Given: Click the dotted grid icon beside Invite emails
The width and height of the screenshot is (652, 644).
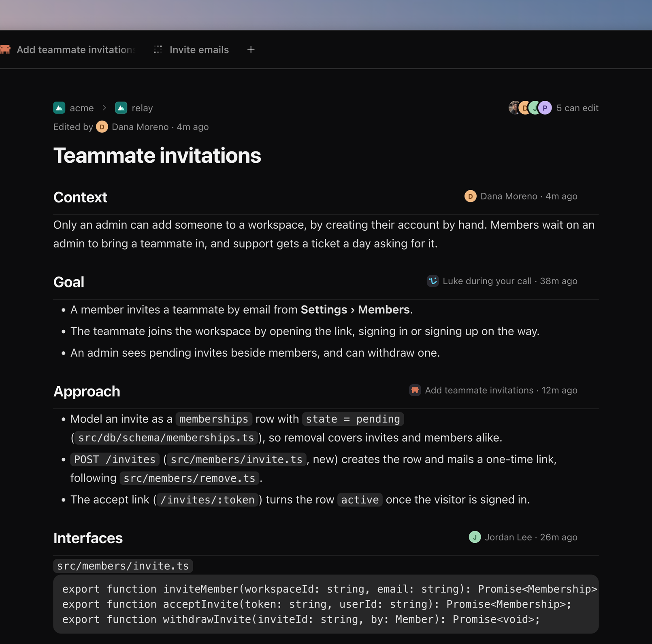Looking at the screenshot, I should pos(158,49).
